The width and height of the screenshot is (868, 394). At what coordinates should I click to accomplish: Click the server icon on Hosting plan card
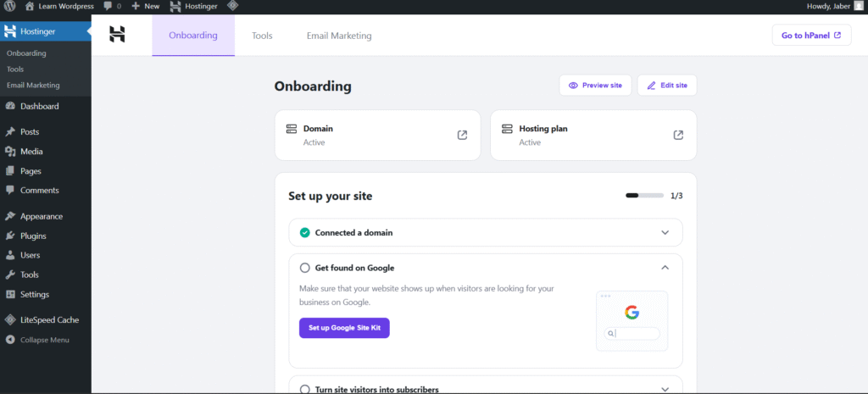507,129
